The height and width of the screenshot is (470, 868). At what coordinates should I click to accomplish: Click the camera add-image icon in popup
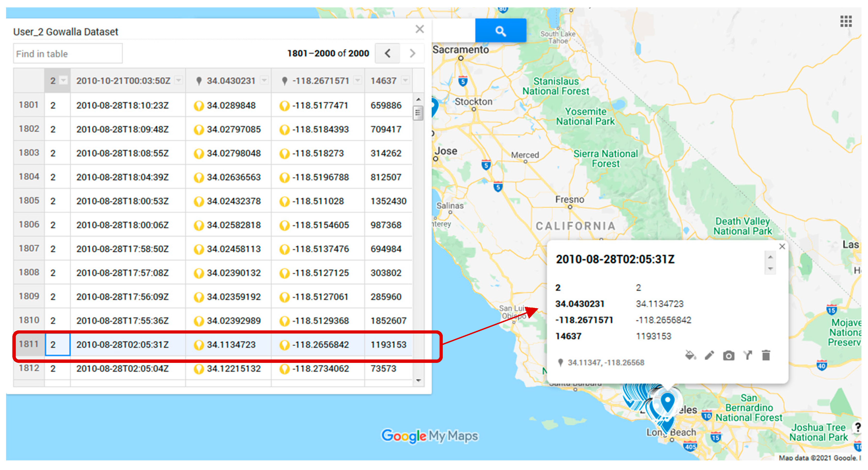click(728, 356)
